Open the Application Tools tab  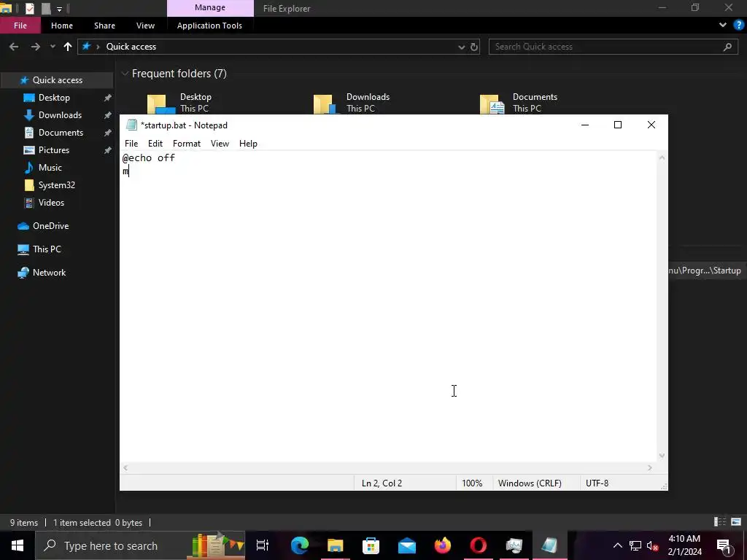click(209, 26)
